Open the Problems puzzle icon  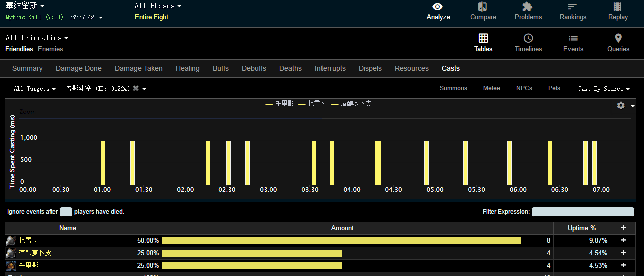(528, 7)
